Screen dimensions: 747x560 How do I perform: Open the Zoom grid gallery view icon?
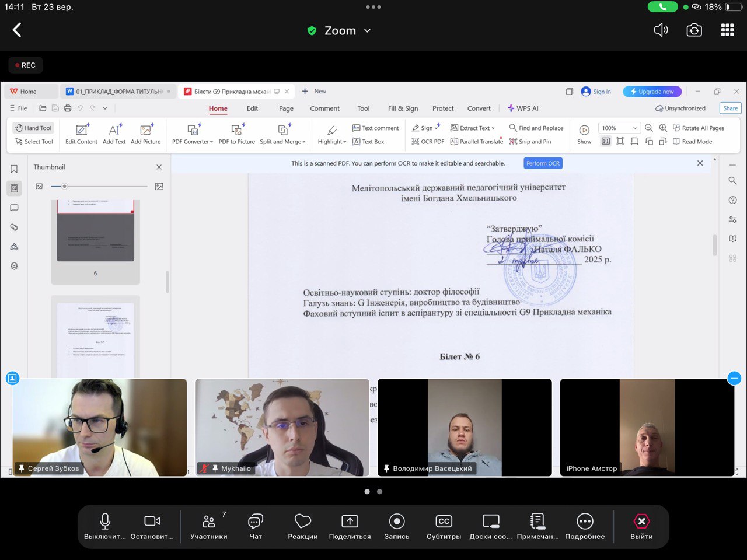[x=727, y=30]
